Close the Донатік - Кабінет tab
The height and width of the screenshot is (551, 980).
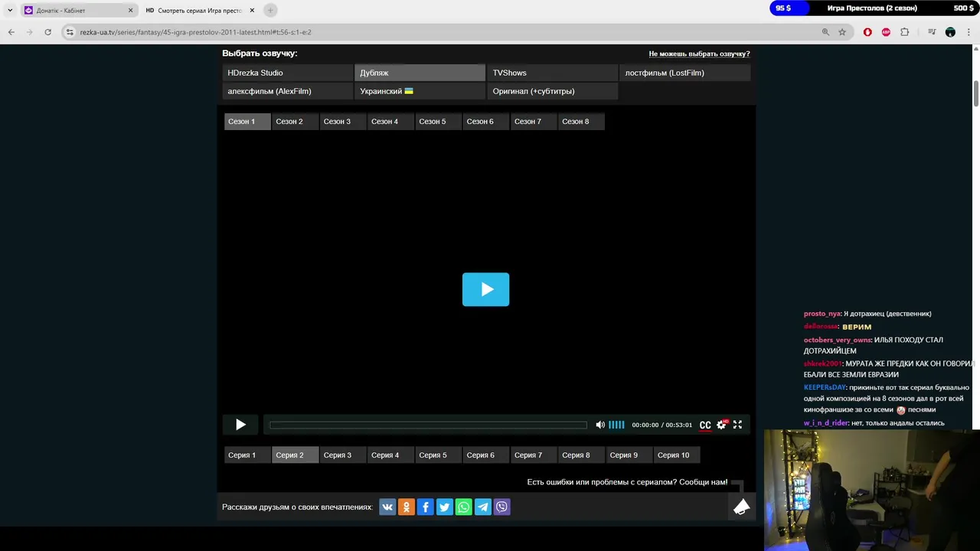click(x=130, y=11)
